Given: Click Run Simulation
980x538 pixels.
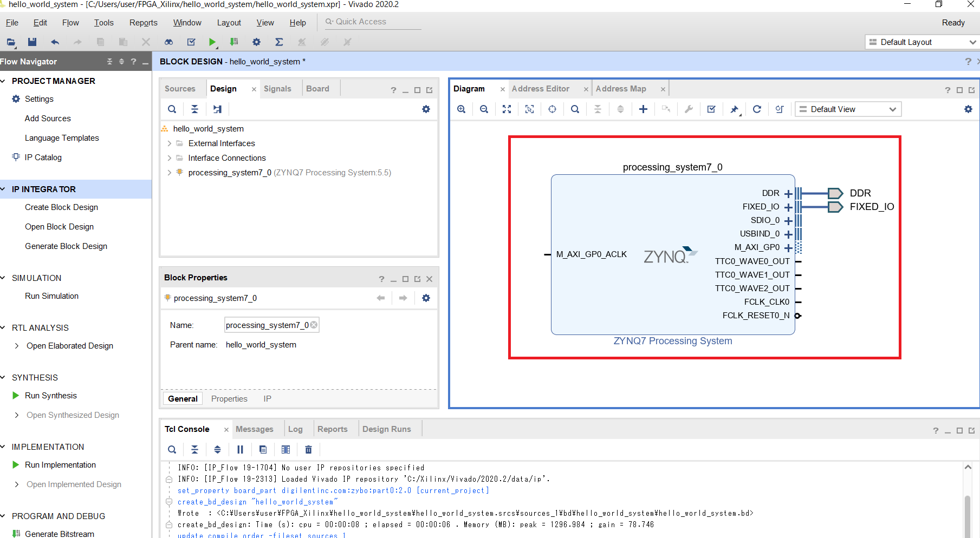Looking at the screenshot, I should pyautogui.click(x=51, y=296).
